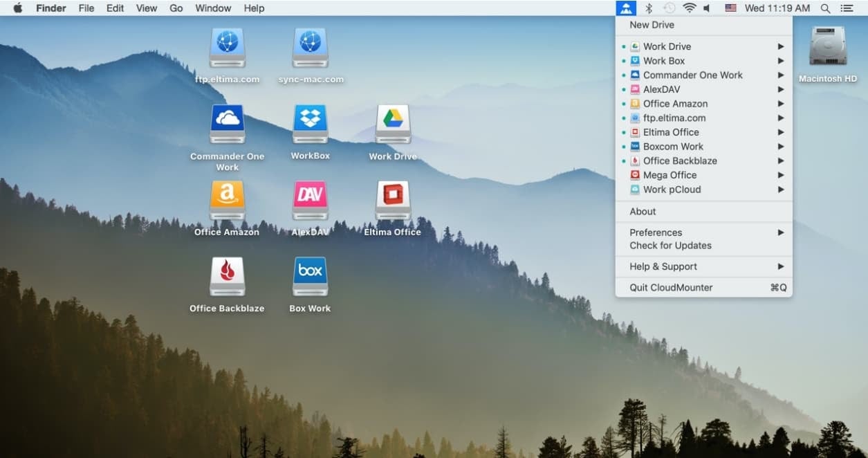Open the Finder File menu

[86, 8]
